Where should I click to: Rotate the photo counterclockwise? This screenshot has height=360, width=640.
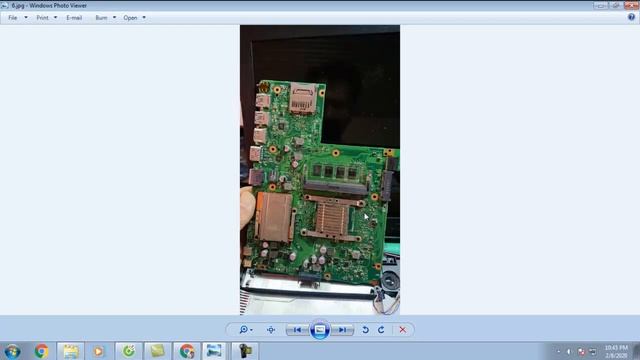[365, 330]
